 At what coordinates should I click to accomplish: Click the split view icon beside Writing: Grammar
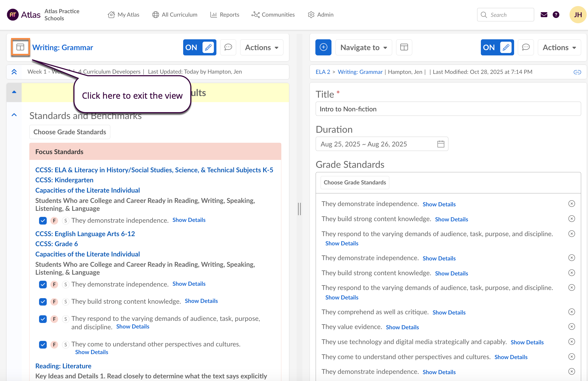(20, 47)
